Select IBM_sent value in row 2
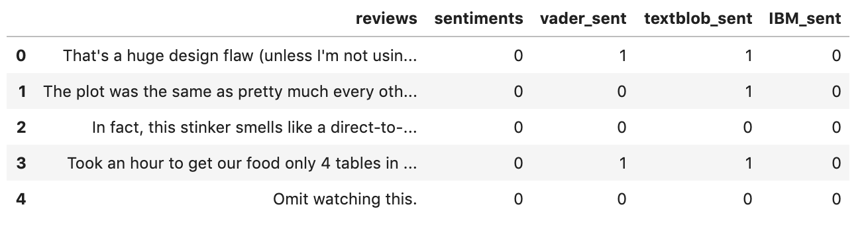The height and width of the screenshot is (239, 868). point(837,127)
